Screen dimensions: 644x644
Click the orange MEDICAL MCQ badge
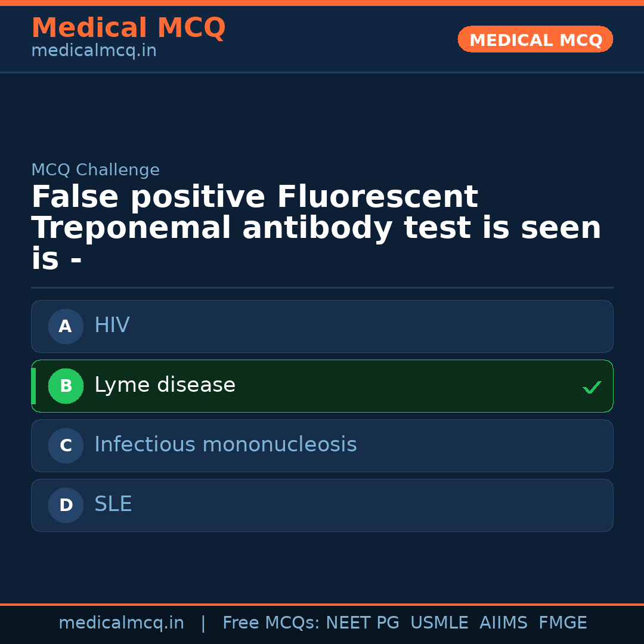[535, 39]
